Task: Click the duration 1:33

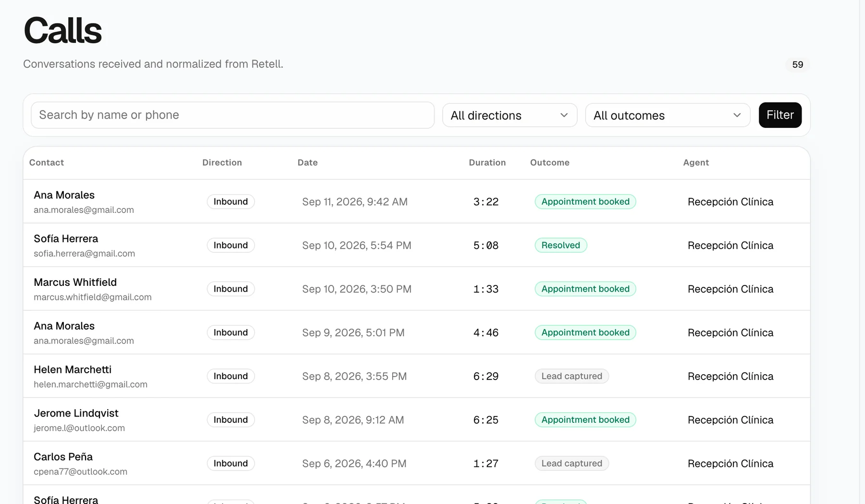Action: pos(486,289)
